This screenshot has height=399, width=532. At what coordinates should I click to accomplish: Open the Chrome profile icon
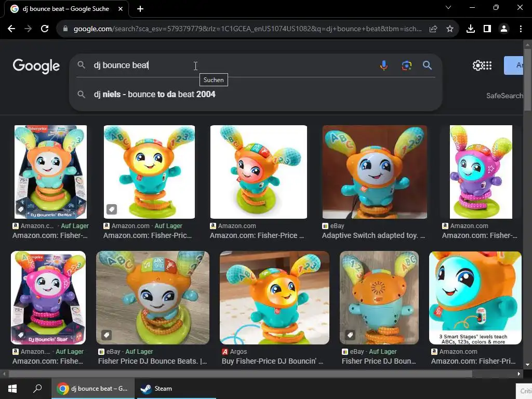[x=504, y=29]
